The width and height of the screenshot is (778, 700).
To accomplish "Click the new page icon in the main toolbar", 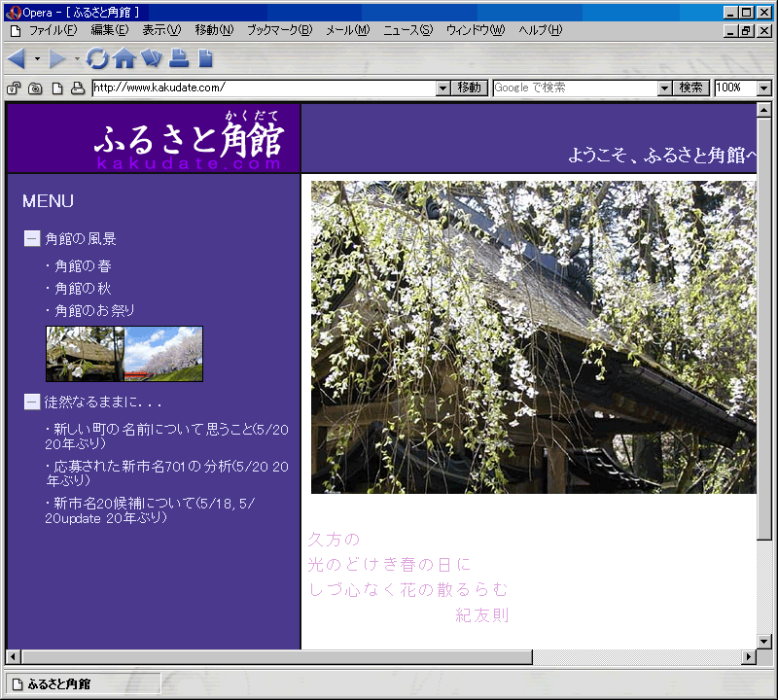I will click(x=205, y=58).
